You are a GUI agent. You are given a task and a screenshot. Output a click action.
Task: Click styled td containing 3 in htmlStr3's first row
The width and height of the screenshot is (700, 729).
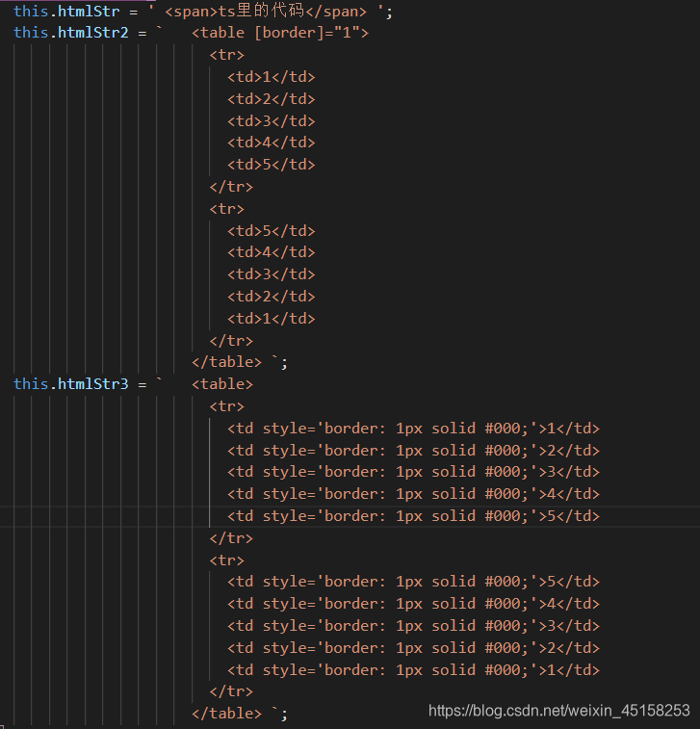pos(413,472)
